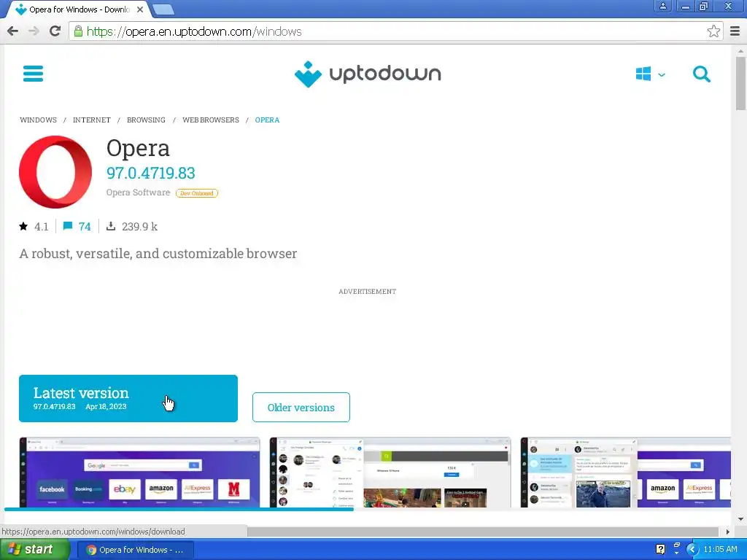Open the BROWSING breadcrumb link

146,120
